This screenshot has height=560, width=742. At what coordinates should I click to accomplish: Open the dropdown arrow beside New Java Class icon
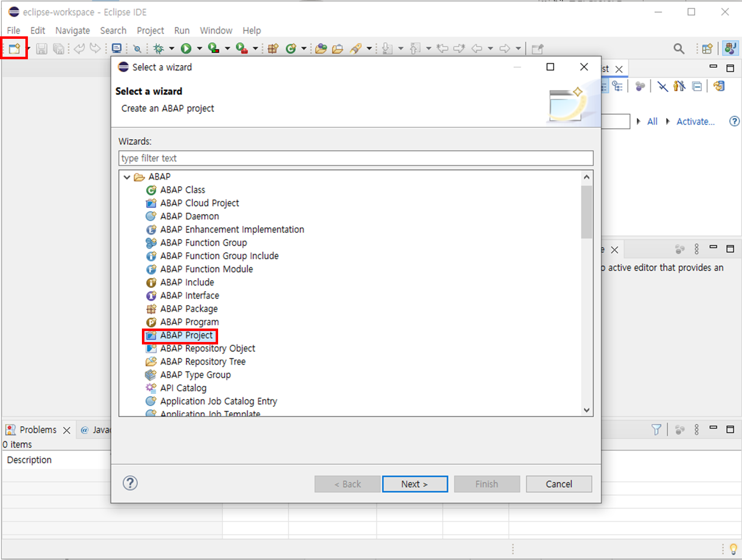point(303,48)
